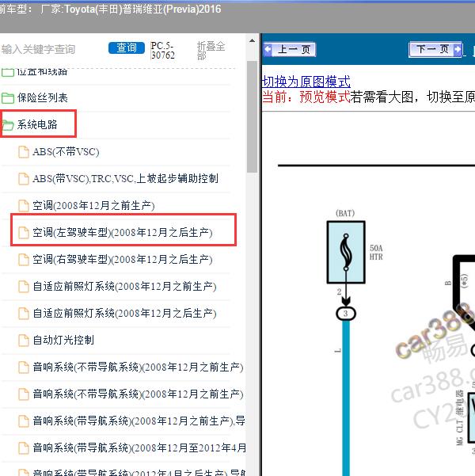Viewport: 475px width, 476px height.
Task: Select 空调(左驾驶车型)(2008年12月之后生产)
Action: coord(123,233)
